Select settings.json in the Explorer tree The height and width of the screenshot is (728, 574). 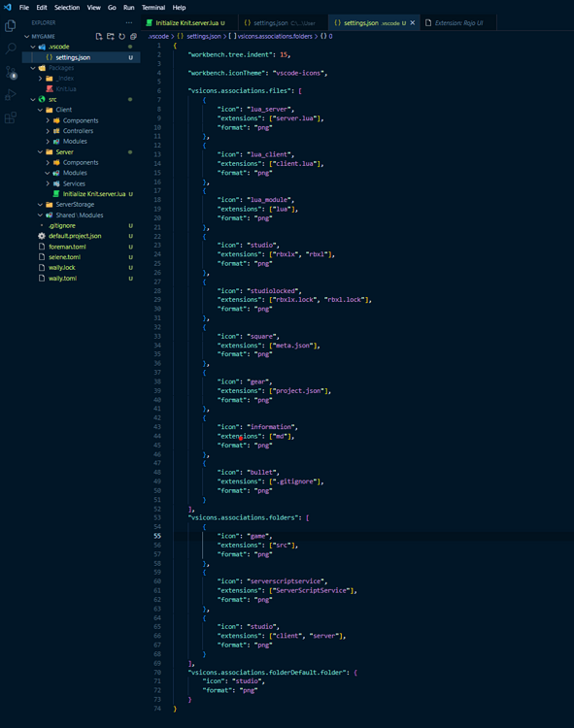(82, 57)
